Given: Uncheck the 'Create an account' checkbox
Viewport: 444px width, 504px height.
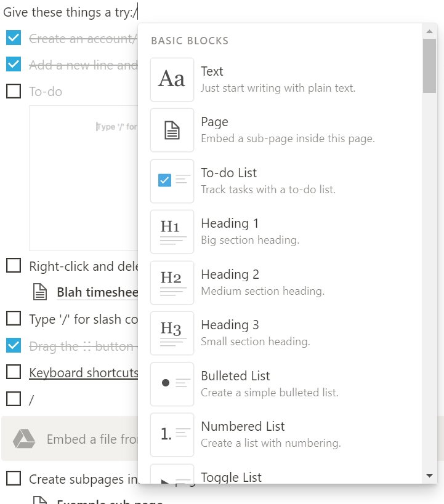Looking at the screenshot, I should point(14,38).
